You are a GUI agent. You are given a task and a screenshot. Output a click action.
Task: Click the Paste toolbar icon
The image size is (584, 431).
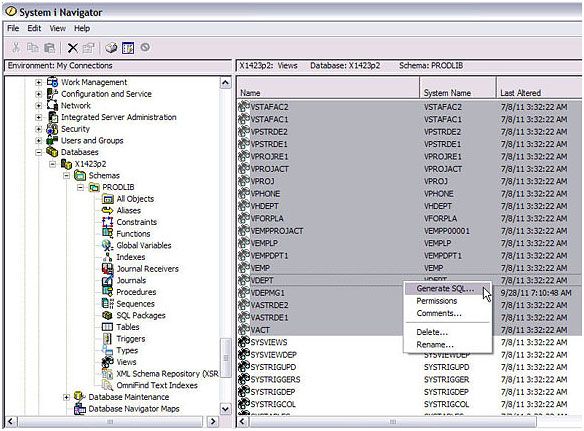50,47
